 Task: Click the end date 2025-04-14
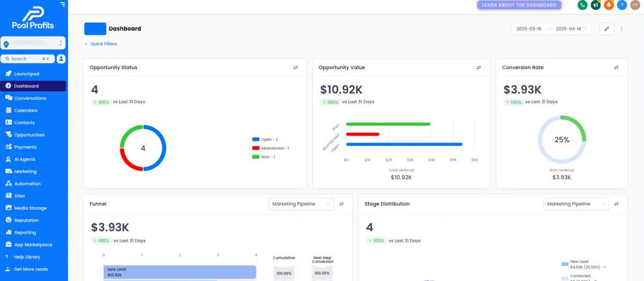pos(568,29)
